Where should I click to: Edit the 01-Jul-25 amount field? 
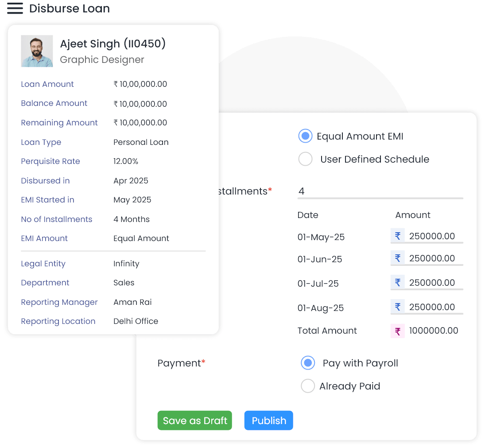[433, 283]
